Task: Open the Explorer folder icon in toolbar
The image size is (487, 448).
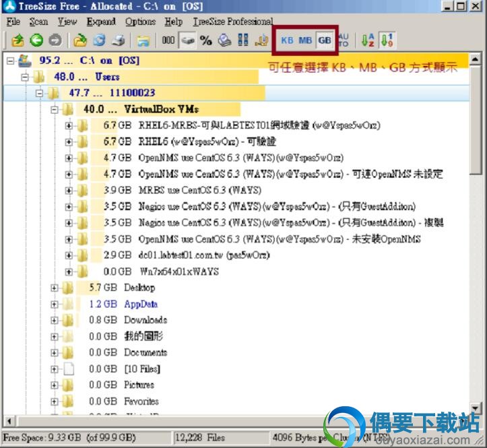Action: tap(143, 40)
